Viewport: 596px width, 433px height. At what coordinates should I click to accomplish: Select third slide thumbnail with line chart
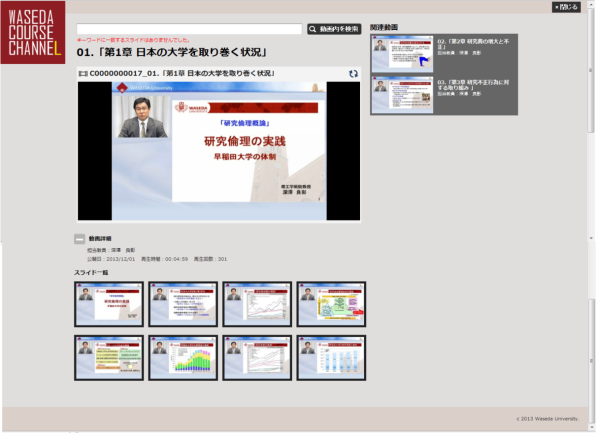[257, 304]
